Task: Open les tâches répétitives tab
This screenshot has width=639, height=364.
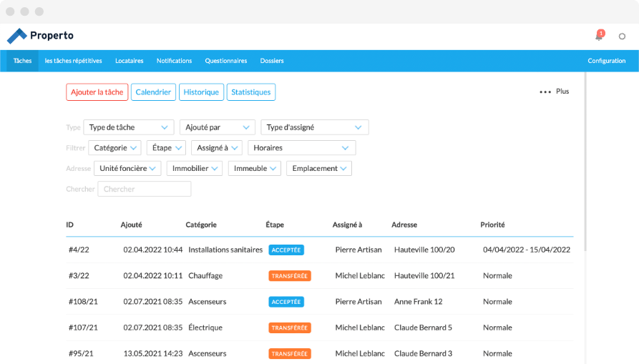Action: coord(74,61)
